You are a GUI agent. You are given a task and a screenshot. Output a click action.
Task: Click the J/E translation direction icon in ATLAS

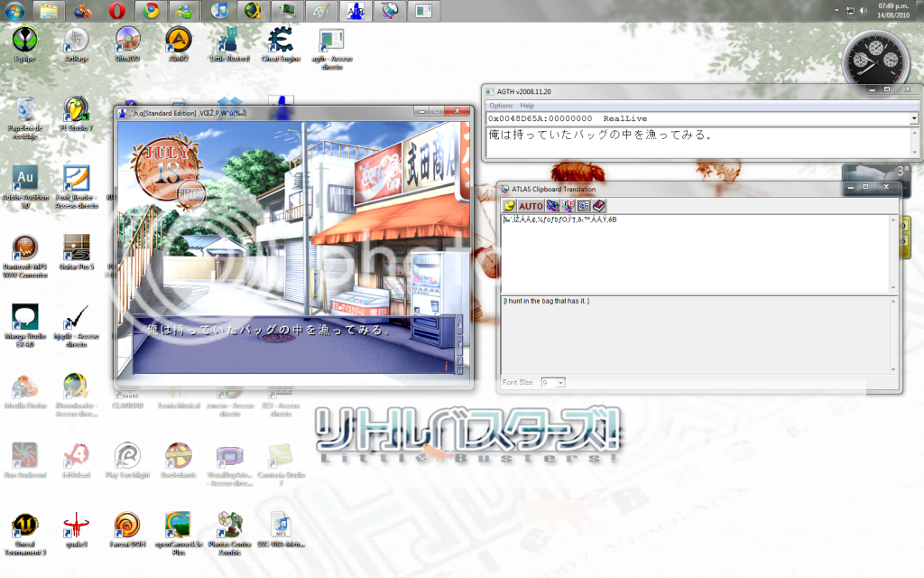[568, 206]
